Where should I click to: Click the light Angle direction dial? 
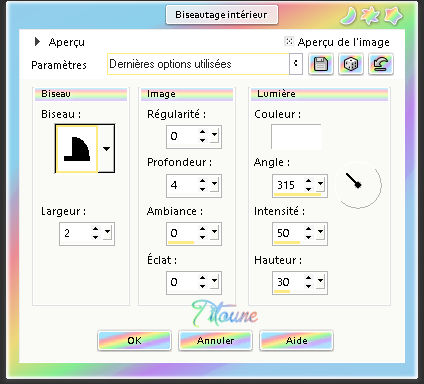pyautogui.click(x=358, y=185)
